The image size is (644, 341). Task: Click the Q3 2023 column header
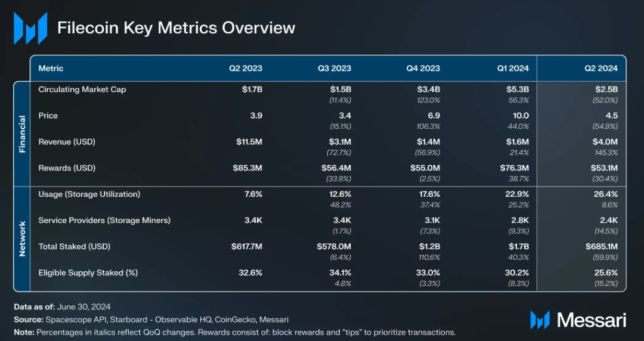click(335, 68)
